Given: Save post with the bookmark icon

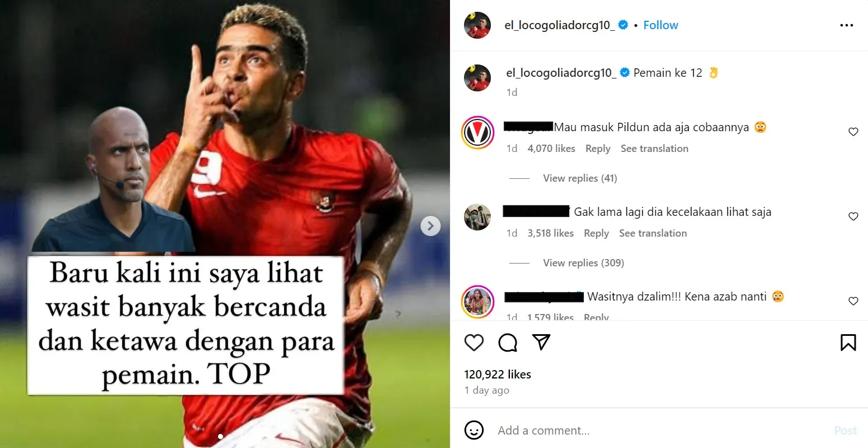Looking at the screenshot, I should [x=848, y=342].
